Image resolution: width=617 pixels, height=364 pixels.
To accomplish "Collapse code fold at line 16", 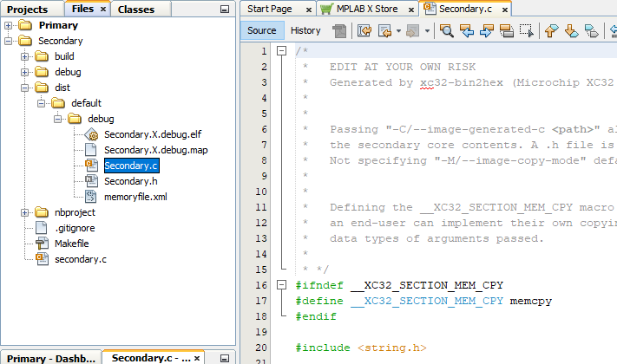I will pyautogui.click(x=281, y=285).
